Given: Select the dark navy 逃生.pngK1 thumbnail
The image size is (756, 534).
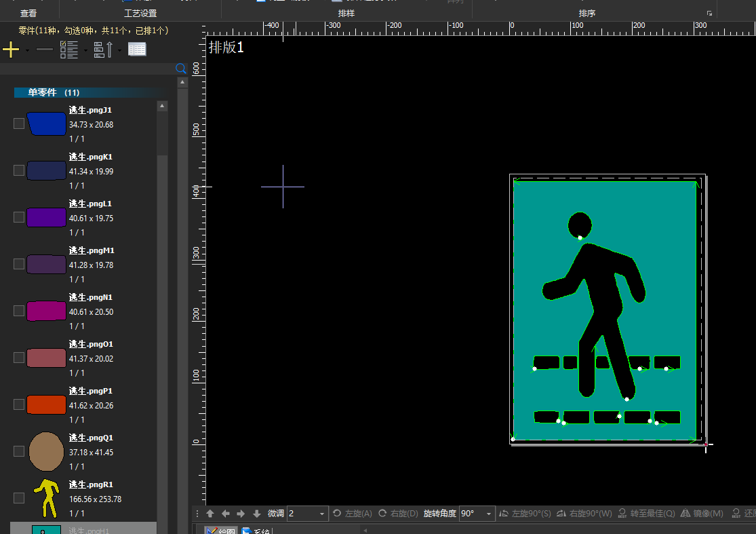Looking at the screenshot, I should (x=46, y=170).
